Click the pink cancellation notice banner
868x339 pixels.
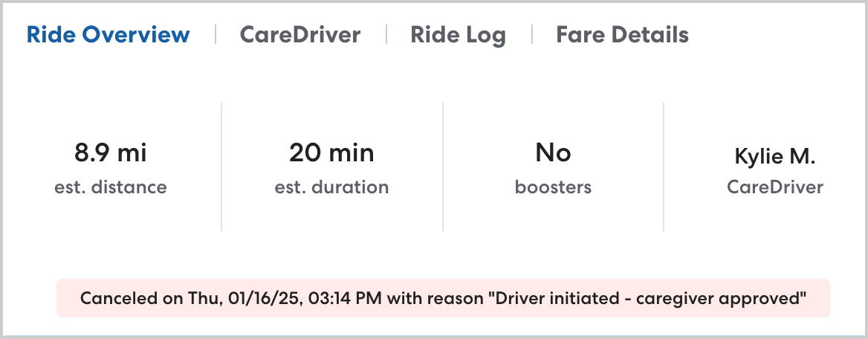[x=443, y=298]
